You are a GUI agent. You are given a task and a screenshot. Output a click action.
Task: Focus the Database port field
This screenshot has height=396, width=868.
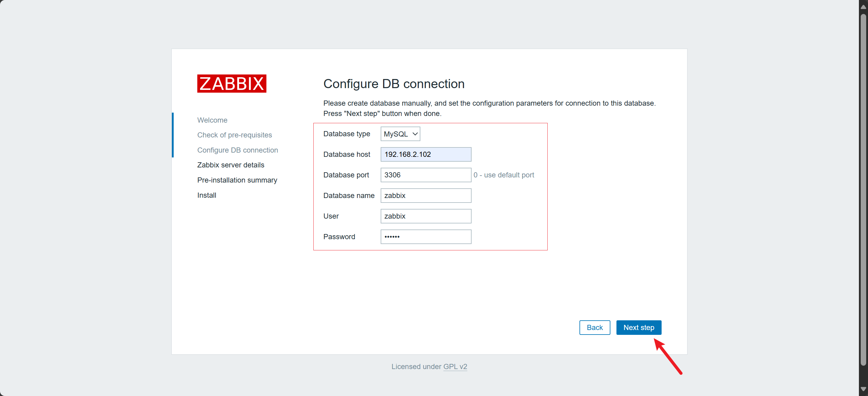(426, 175)
